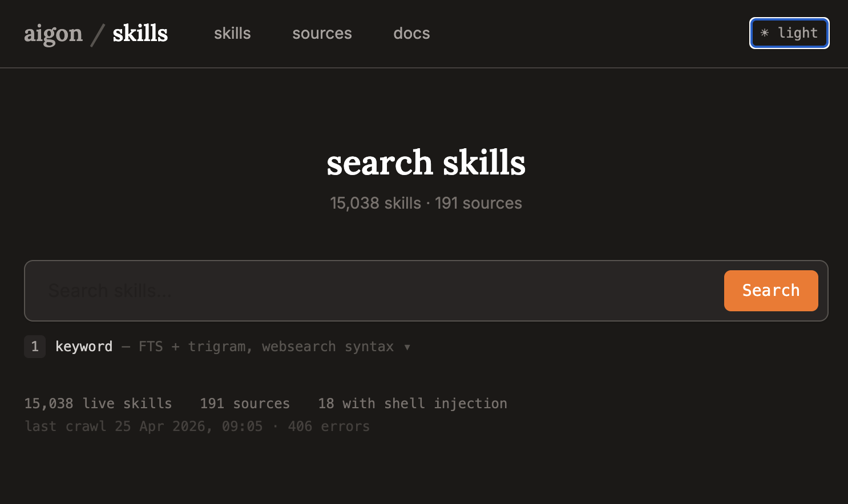Open the docs navigation item

[411, 34]
